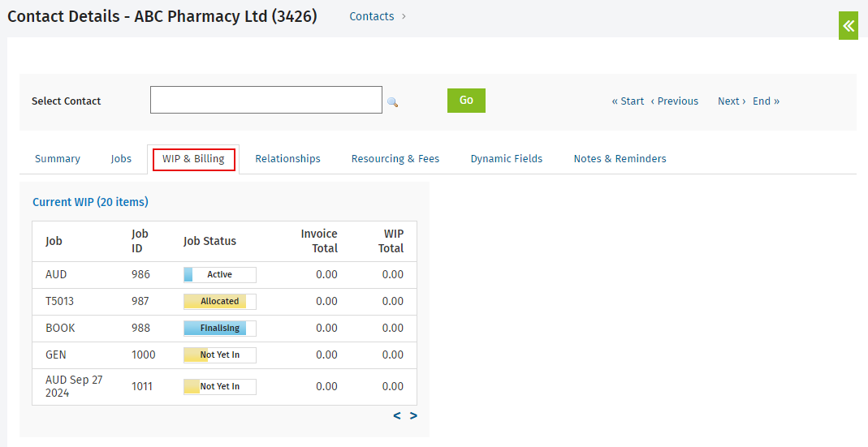
Task: Click the Select Contact input field
Action: point(266,100)
